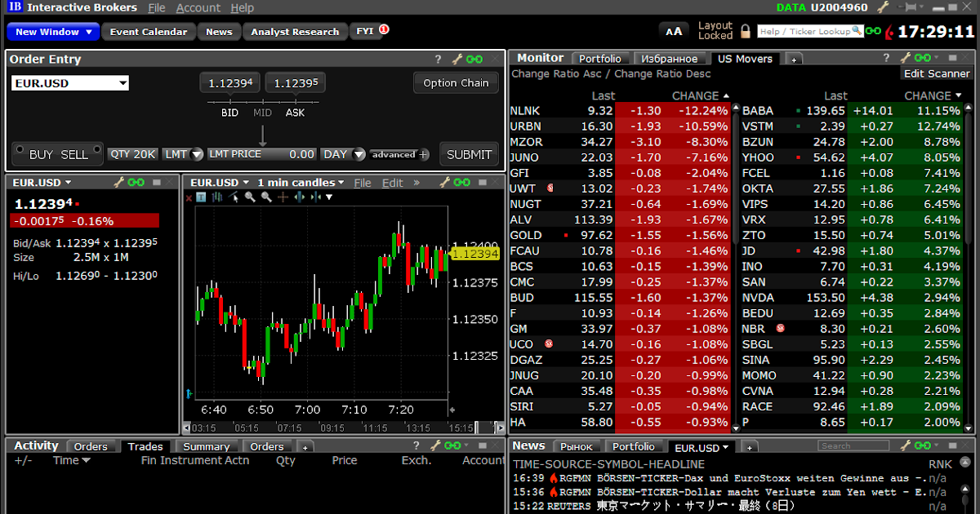Click Monitor panel wrench icon
980x514 pixels.
905,58
